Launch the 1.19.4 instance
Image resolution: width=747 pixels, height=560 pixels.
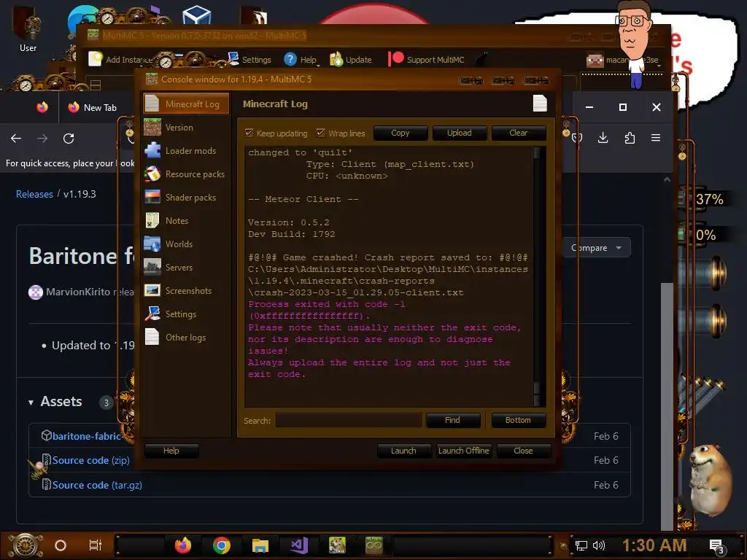pyautogui.click(x=403, y=451)
